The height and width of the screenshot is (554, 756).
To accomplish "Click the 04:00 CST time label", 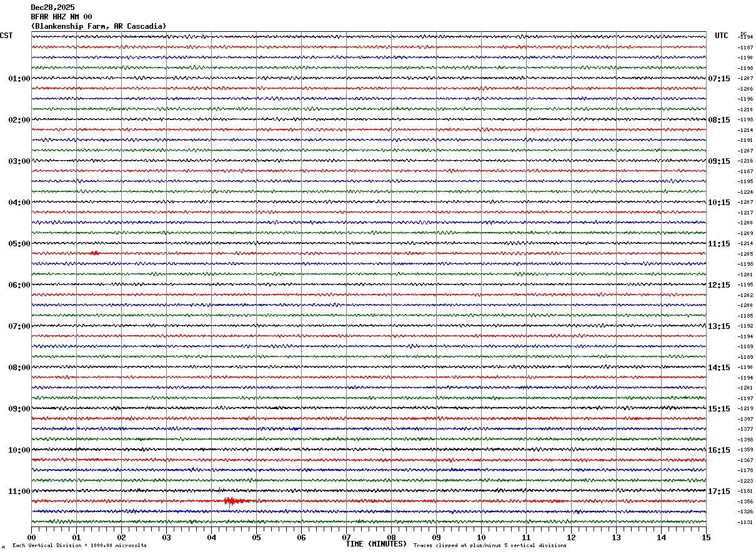I will [x=19, y=203].
